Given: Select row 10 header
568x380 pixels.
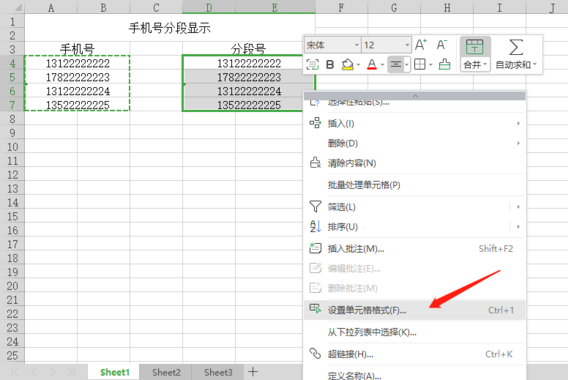Looking at the screenshot, I should pos(12,147).
